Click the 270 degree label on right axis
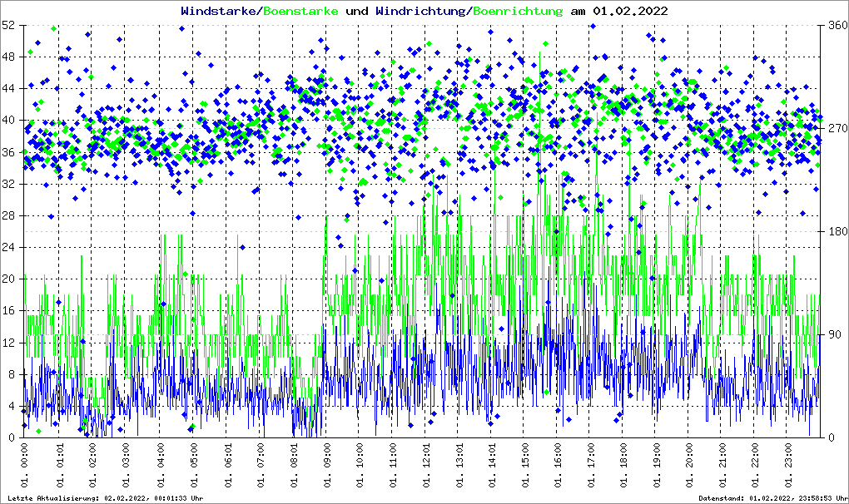Viewport: 849px width, 504px height. pos(835,129)
